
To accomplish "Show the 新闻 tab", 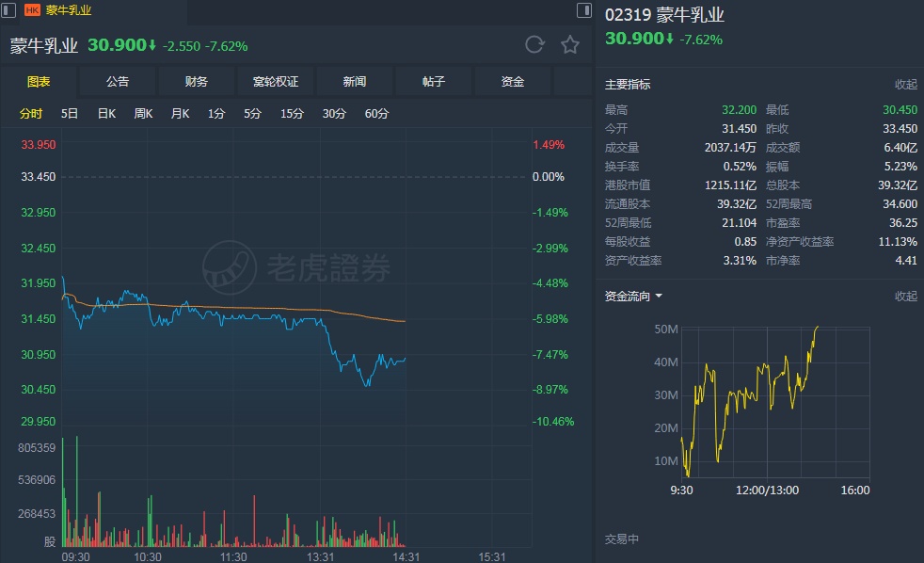I will pyautogui.click(x=355, y=82).
